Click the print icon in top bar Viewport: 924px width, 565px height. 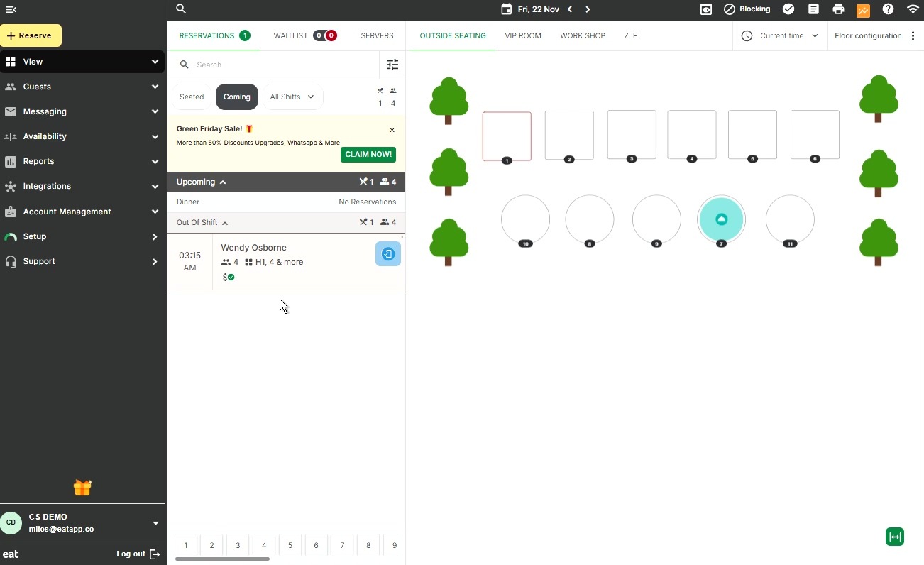point(838,9)
